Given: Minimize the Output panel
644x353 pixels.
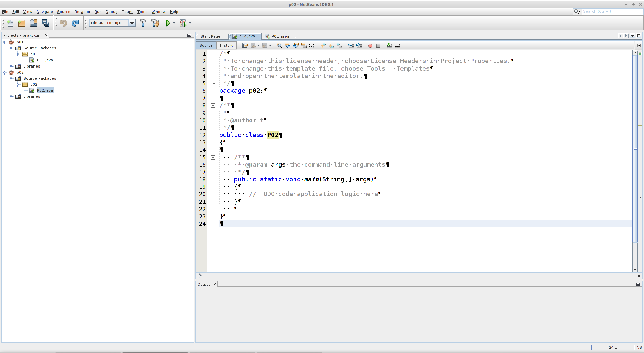Looking at the screenshot, I should 638,284.
